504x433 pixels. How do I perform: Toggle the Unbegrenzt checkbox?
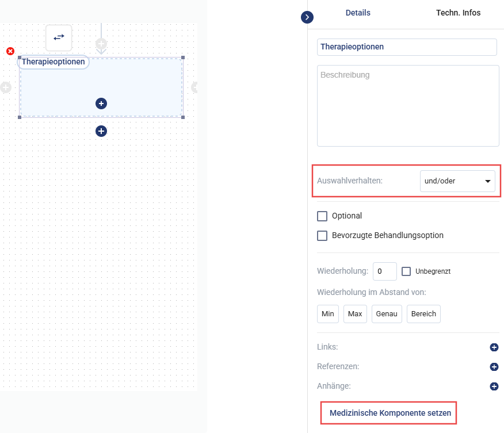coord(406,271)
